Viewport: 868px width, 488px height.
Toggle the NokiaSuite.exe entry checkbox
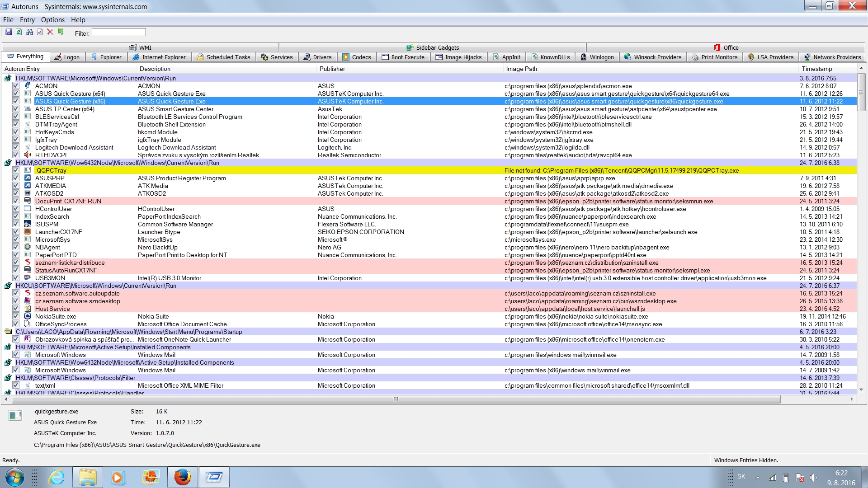coord(16,316)
